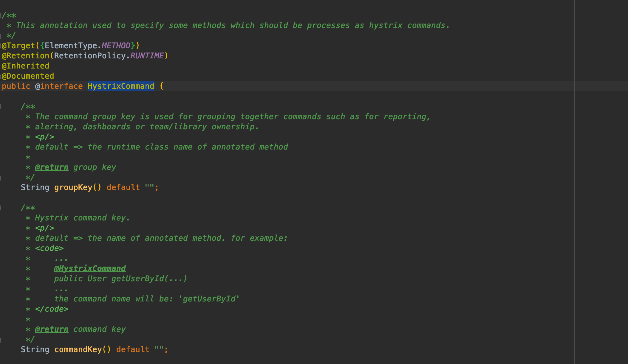Click the commandKey method name
628x364 pixels.
click(78, 349)
